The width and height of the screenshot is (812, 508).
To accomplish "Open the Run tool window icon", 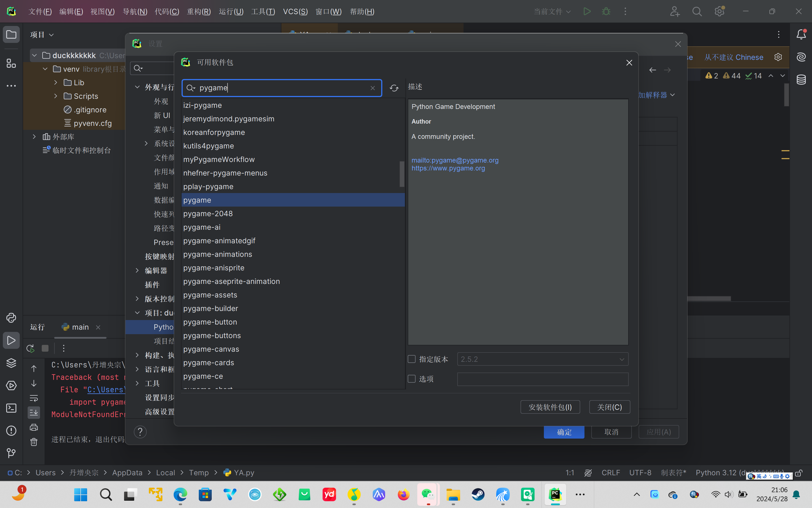I will (11, 340).
